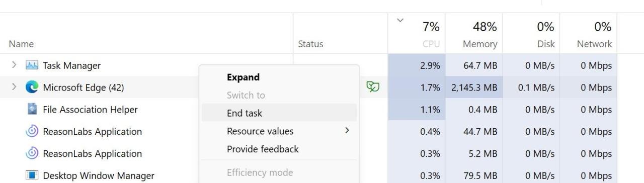This screenshot has width=644, height=183.
Task: Select the Task Manager process name
Action: [x=71, y=65]
